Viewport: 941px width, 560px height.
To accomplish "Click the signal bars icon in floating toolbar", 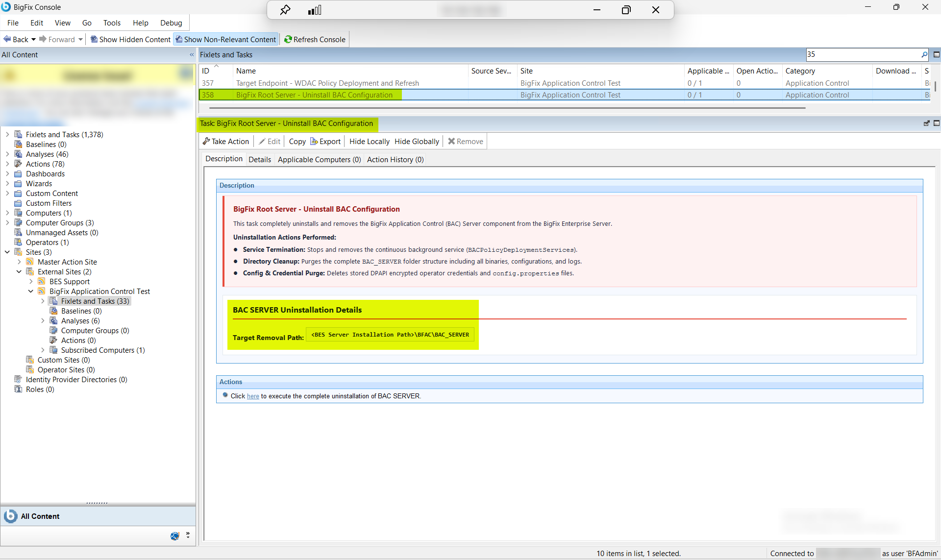I will (x=315, y=10).
